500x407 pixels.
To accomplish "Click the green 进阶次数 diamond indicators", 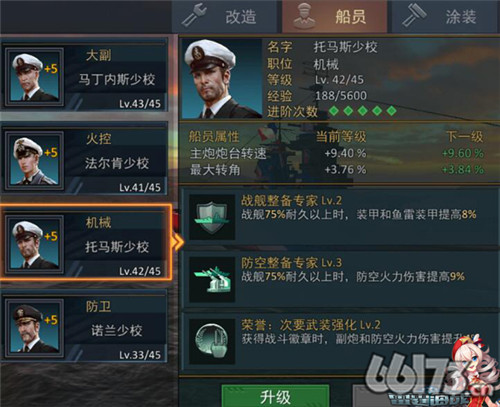I will pyautogui.click(x=363, y=111).
